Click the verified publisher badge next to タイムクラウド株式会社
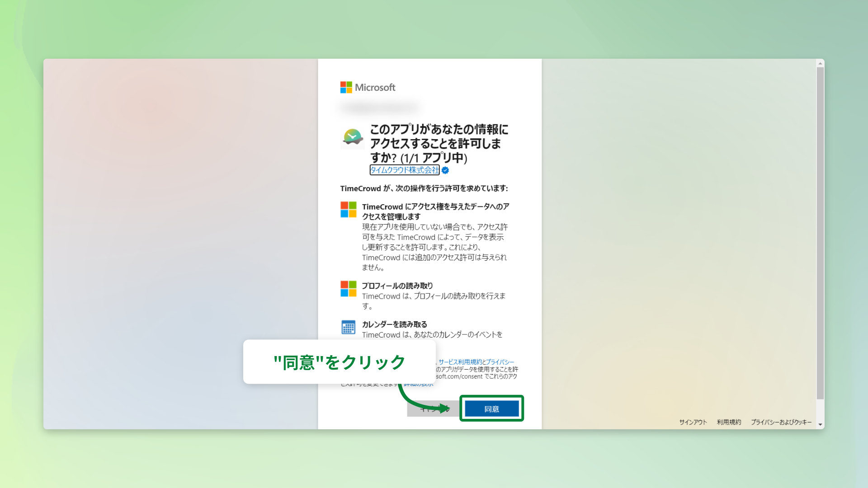The image size is (868, 488). [x=446, y=170]
